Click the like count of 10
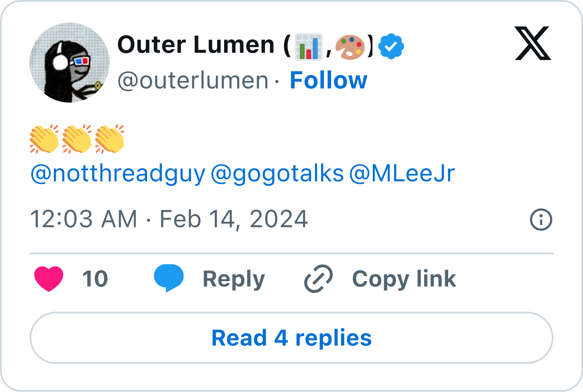583x392 pixels. [95, 279]
